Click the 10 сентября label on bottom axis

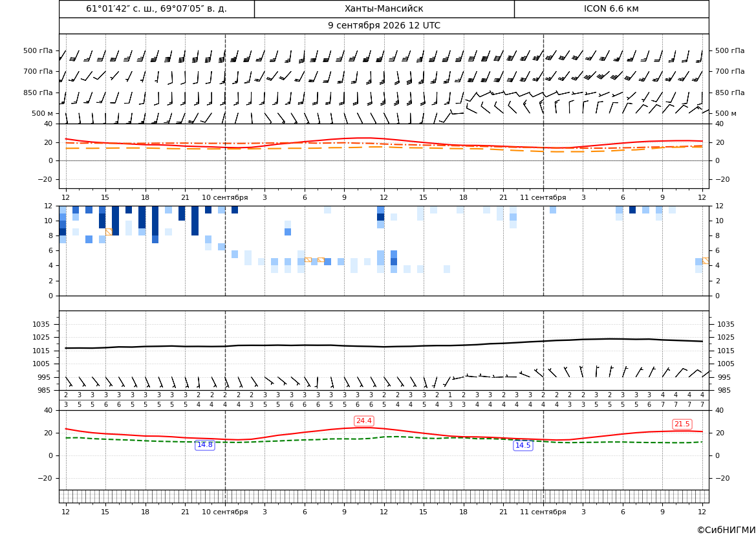coord(224,512)
